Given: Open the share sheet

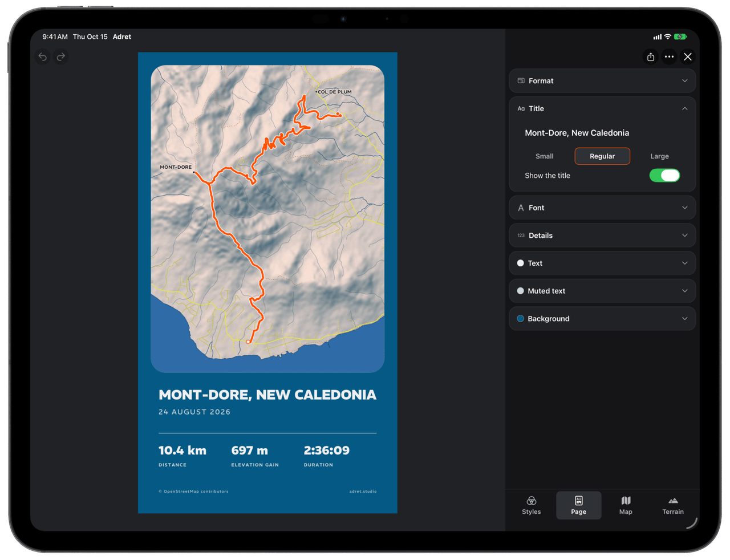Looking at the screenshot, I should 651,56.
